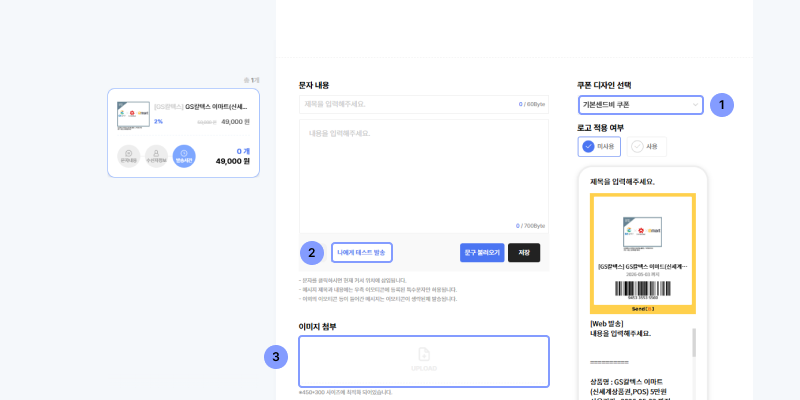
Task: Click the 문자내용 message icon on product card
Action: [x=128, y=155]
